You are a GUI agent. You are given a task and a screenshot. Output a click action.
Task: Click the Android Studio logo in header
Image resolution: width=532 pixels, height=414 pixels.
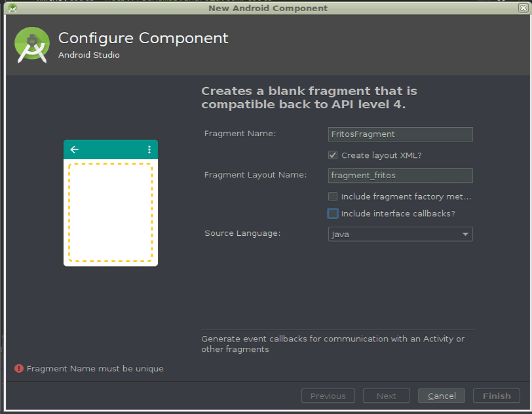point(32,45)
